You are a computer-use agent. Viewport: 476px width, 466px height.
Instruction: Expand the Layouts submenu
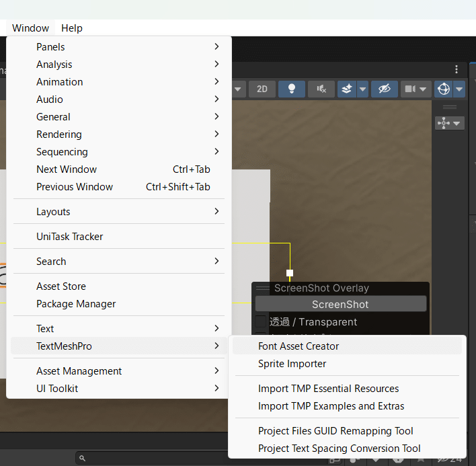point(119,212)
